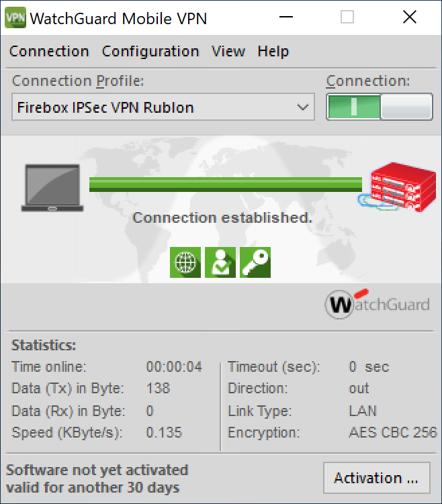Click the green VPN app icon in title bar

click(x=15, y=17)
